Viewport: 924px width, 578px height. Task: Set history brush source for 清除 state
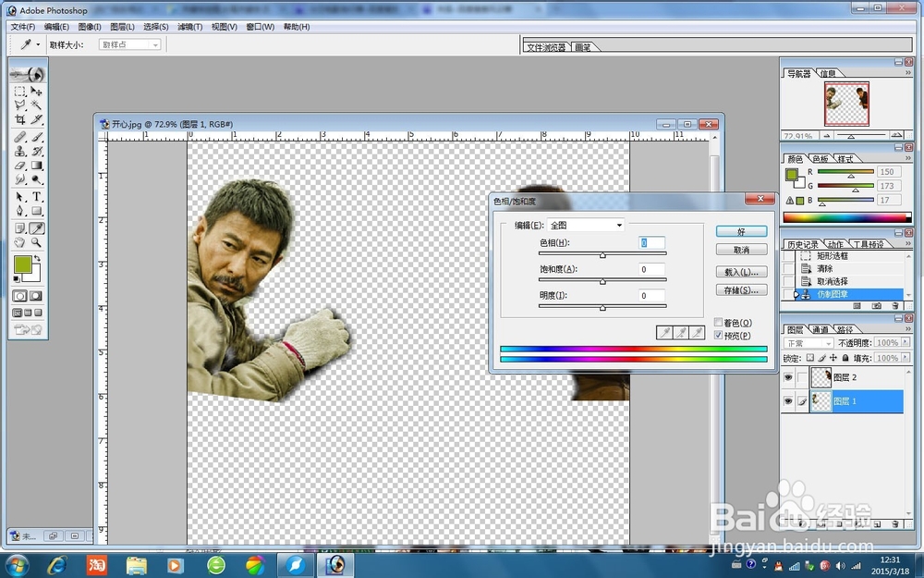pos(788,268)
